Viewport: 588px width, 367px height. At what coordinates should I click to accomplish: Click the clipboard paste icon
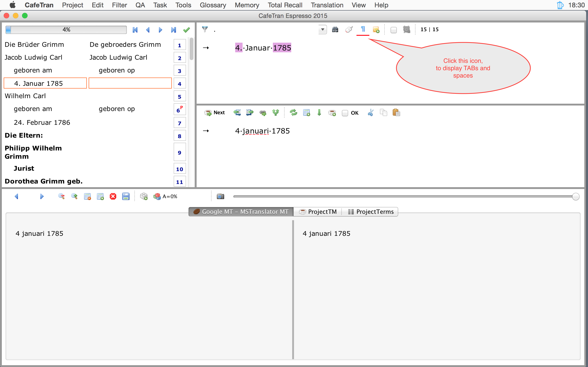pyautogui.click(x=396, y=113)
